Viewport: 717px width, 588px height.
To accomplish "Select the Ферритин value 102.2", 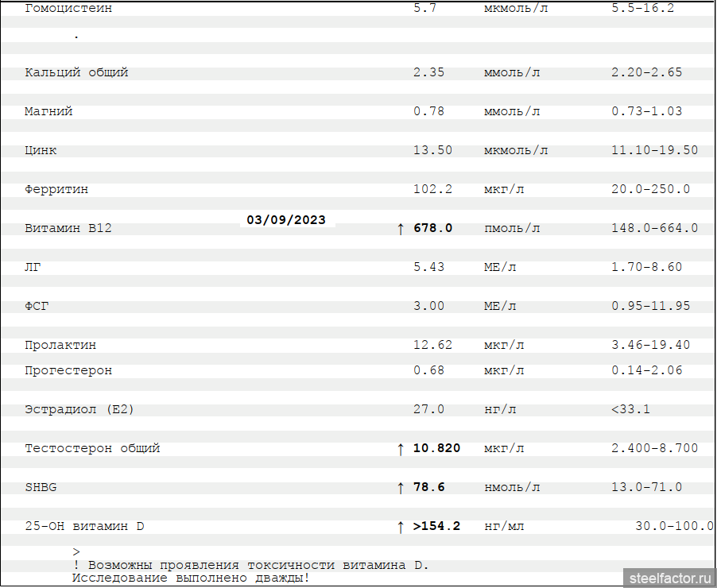I will 432,189.
